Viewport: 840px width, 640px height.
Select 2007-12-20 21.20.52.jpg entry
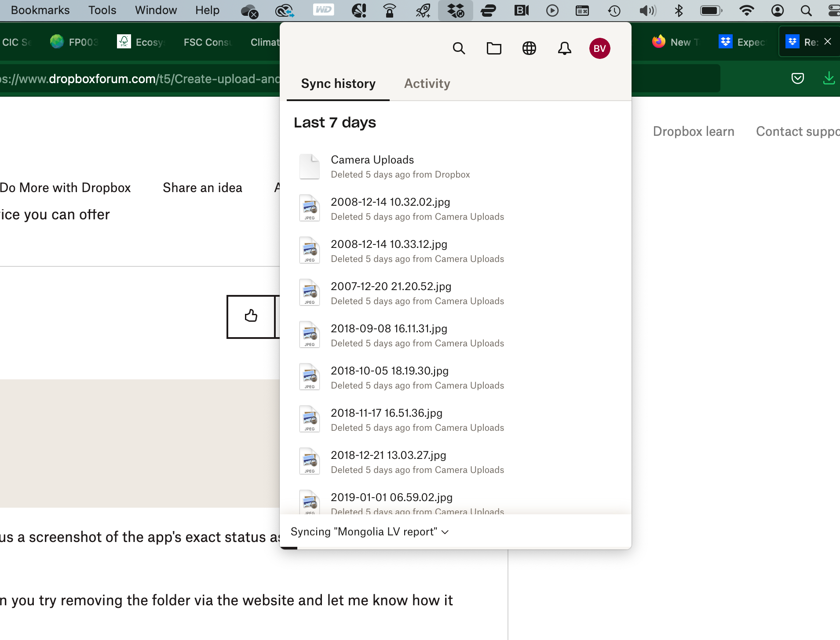coord(455,293)
